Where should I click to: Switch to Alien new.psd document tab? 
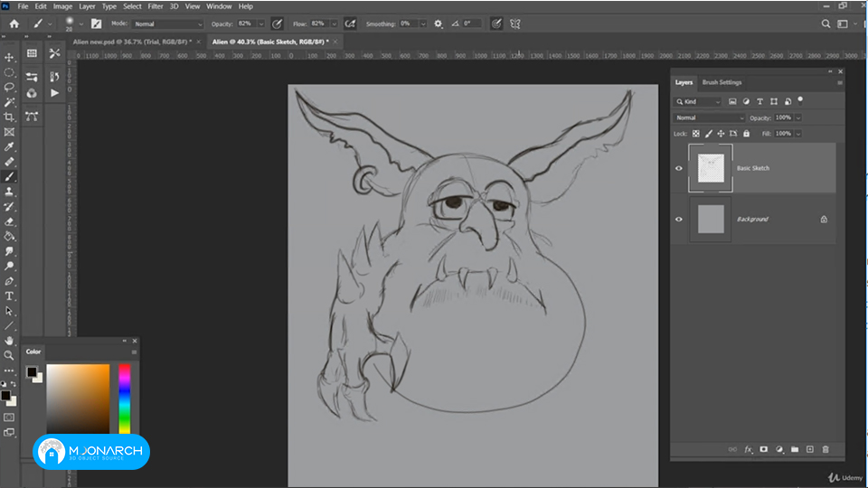coord(132,42)
